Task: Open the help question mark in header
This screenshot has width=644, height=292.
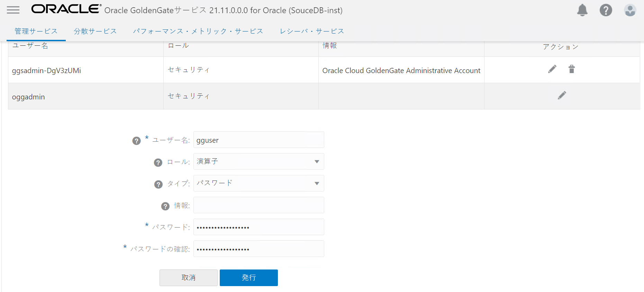Action: [606, 10]
